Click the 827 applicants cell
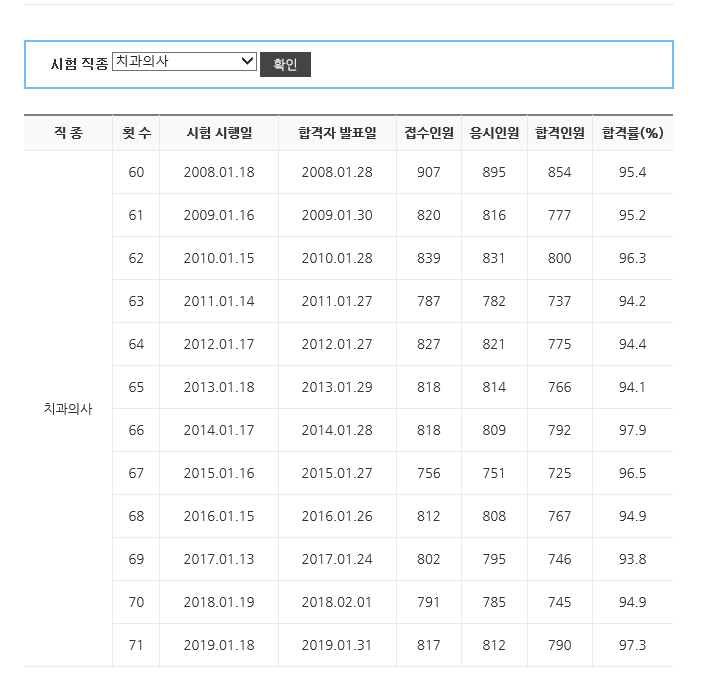Image resolution: width=712 pixels, height=673 pixels. [x=429, y=344]
